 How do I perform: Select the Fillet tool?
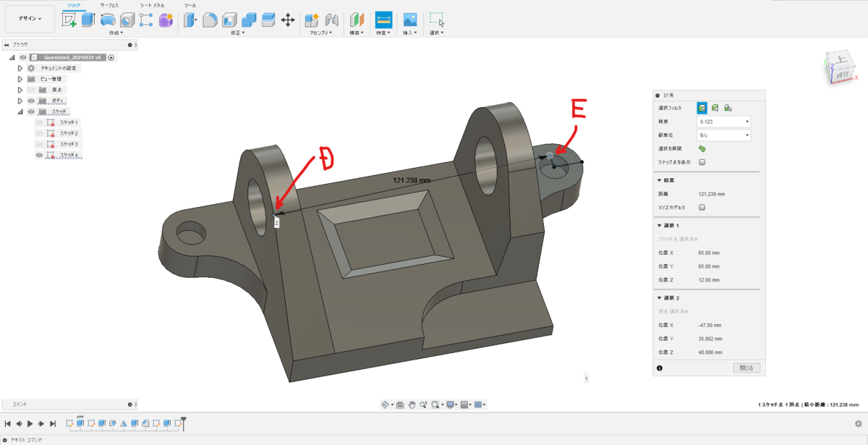tap(210, 20)
